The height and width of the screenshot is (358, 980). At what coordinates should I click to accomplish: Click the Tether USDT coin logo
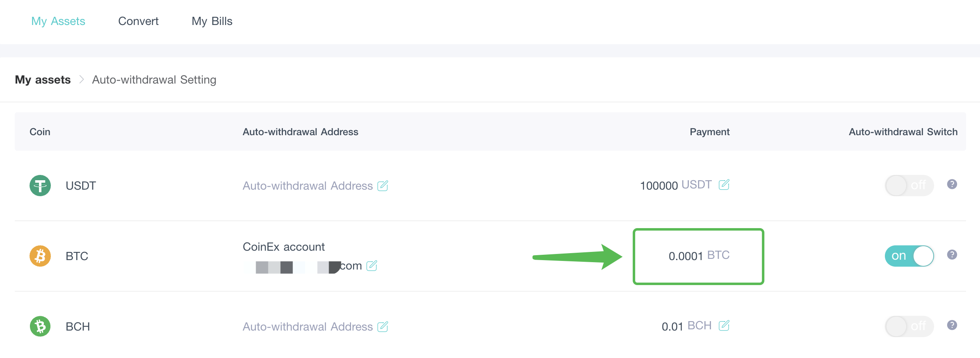pyautogui.click(x=40, y=186)
